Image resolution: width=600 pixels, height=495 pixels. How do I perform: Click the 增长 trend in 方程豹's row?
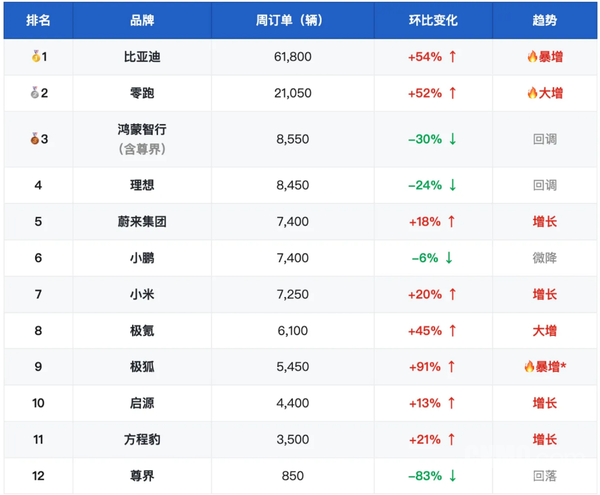point(545,439)
